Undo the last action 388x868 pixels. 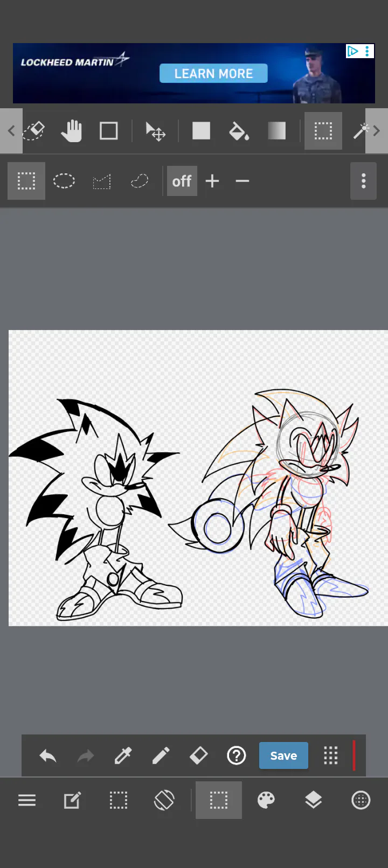click(48, 756)
